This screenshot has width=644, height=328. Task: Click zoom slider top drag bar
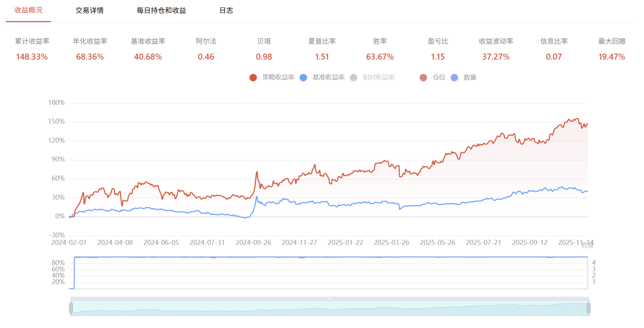pos(330,298)
